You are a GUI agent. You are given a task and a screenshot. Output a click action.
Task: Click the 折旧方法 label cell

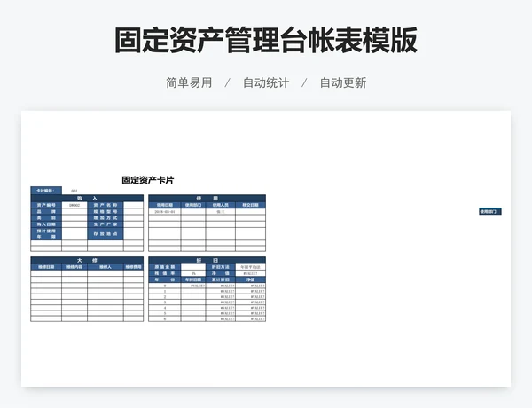221,267
